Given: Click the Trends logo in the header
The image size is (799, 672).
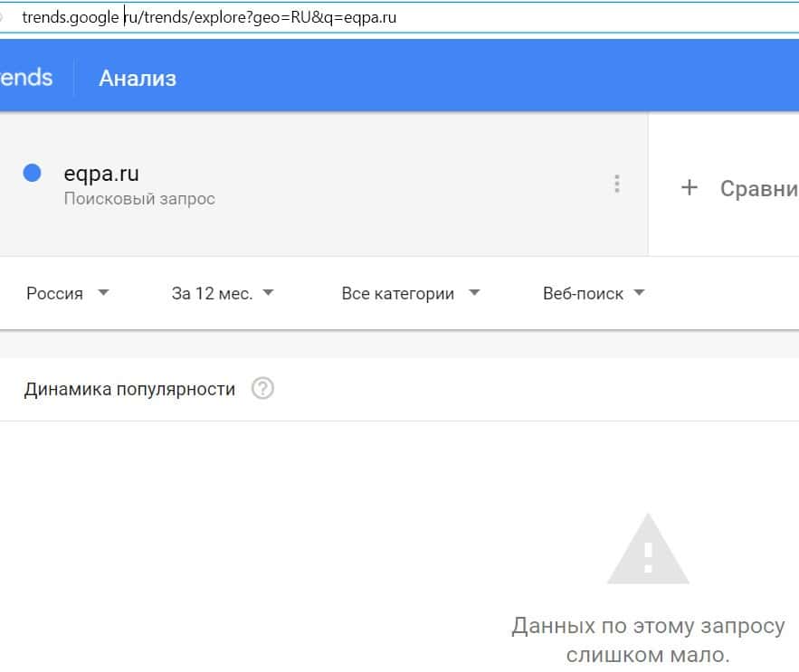Looking at the screenshot, I should [x=26, y=77].
